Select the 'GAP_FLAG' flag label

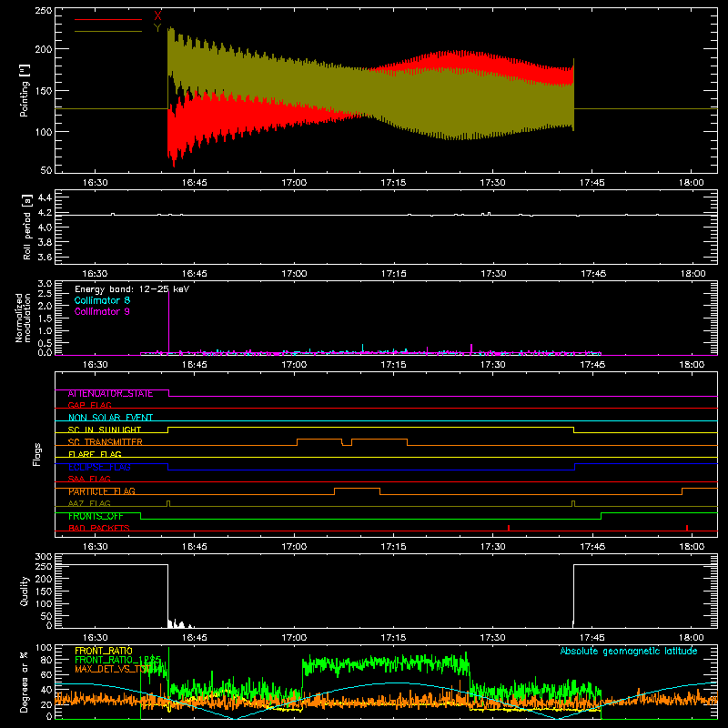coord(90,405)
